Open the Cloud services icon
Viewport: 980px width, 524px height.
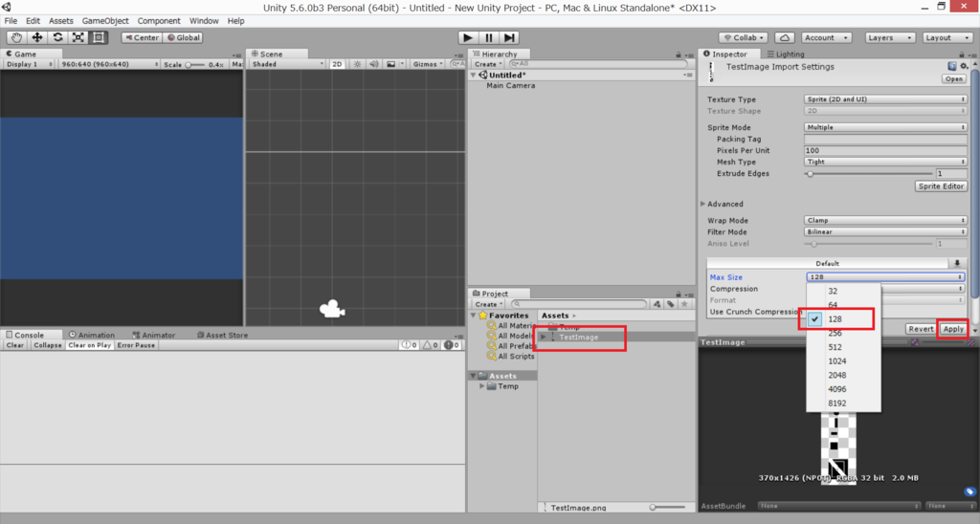coord(785,37)
